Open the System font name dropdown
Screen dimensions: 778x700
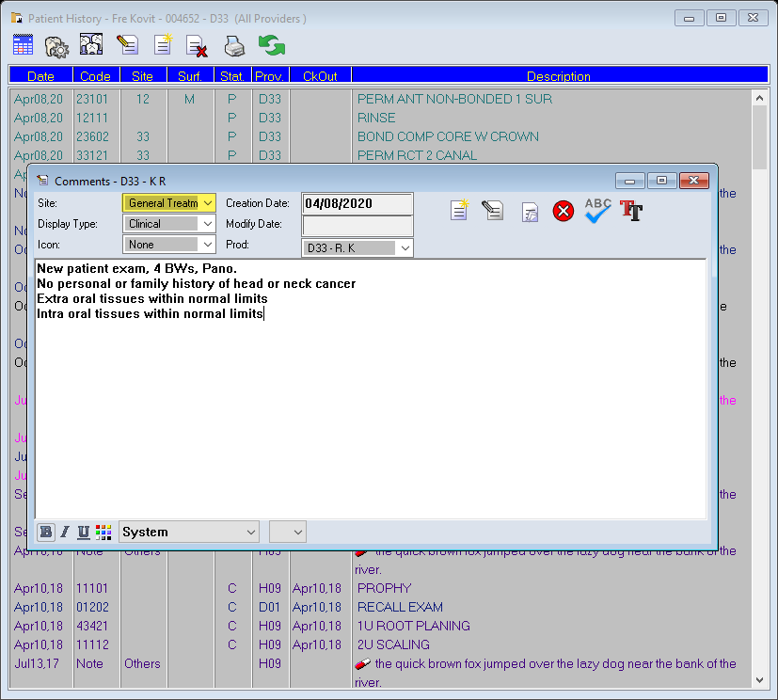point(189,533)
